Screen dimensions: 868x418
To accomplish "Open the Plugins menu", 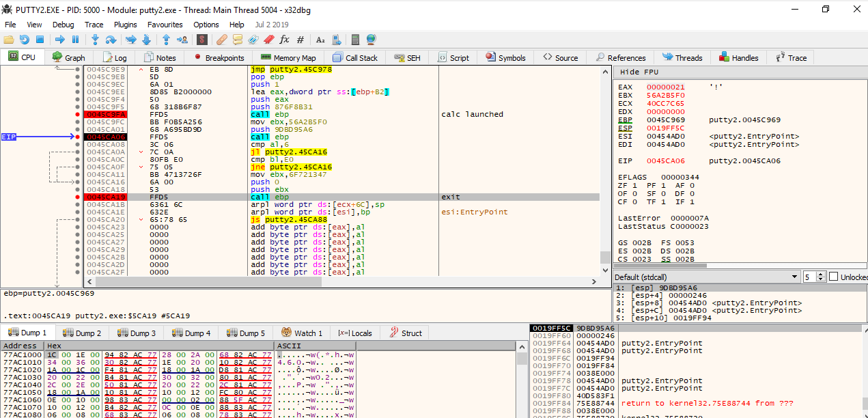I will point(126,25).
